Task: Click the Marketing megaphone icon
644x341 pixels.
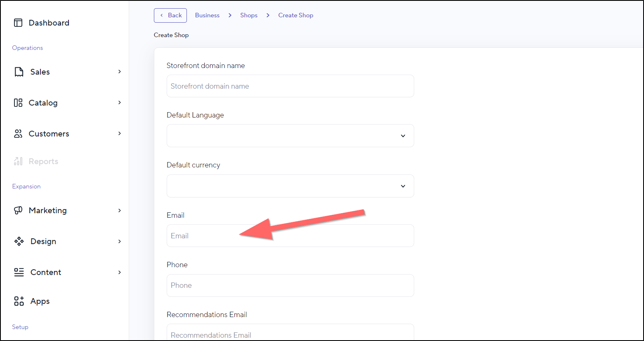Action: pyautogui.click(x=18, y=210)
